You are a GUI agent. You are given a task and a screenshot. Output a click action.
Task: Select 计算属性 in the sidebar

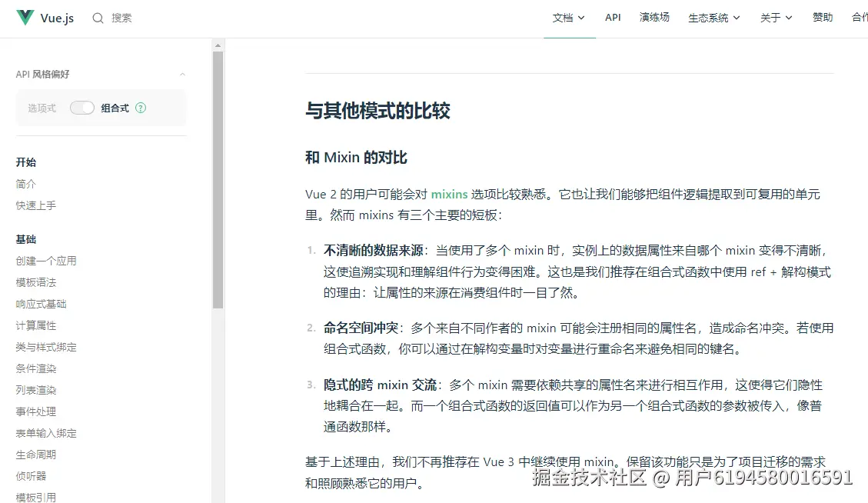click(36, 326)
